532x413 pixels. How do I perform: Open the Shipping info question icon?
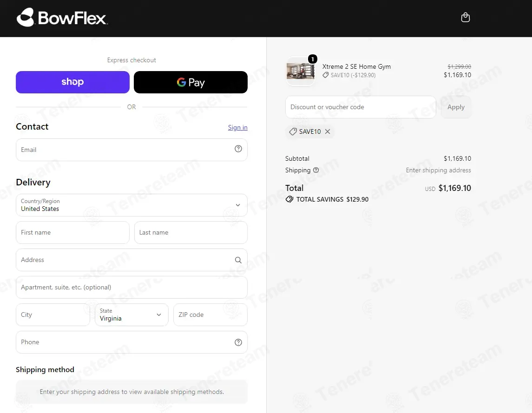tap(316, 170)
